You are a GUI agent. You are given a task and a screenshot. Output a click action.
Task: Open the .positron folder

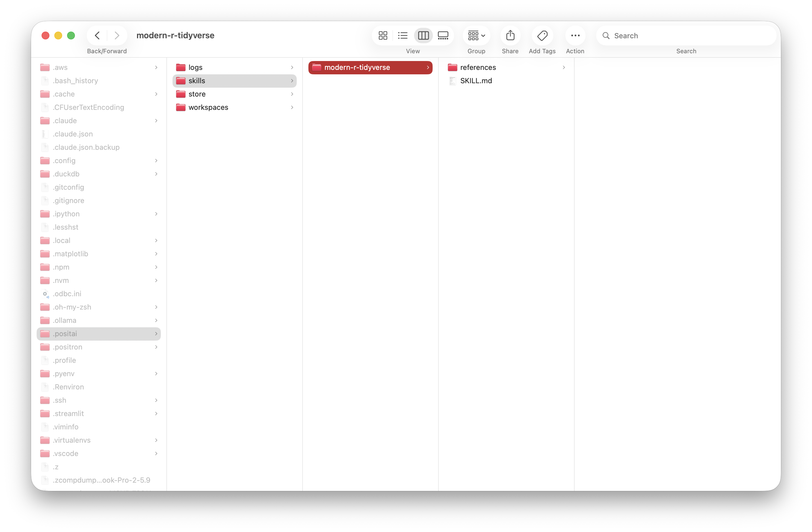click(68, 347)
